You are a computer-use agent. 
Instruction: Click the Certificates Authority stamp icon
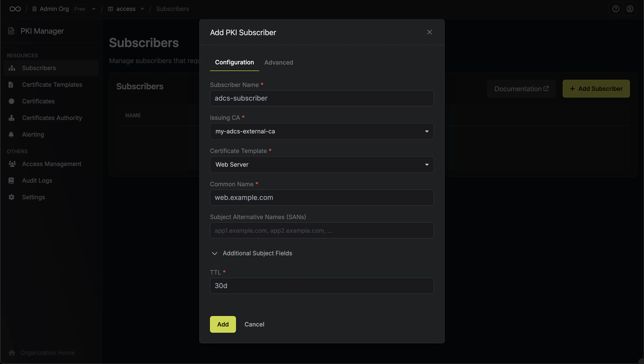(x=11, y=118)
